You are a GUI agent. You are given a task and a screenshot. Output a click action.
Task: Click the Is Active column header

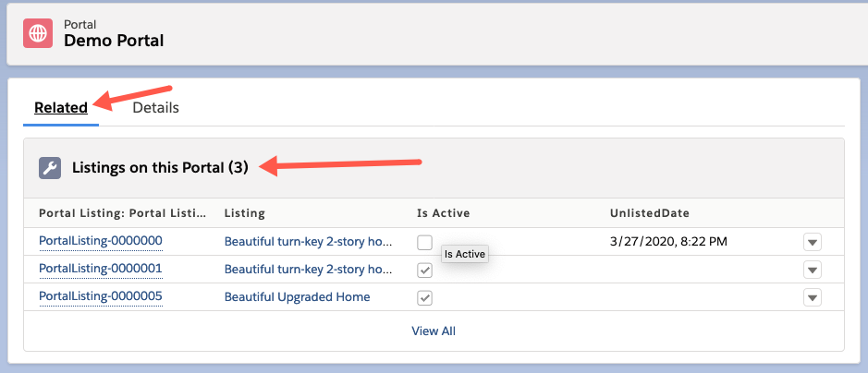pos(444,213)
